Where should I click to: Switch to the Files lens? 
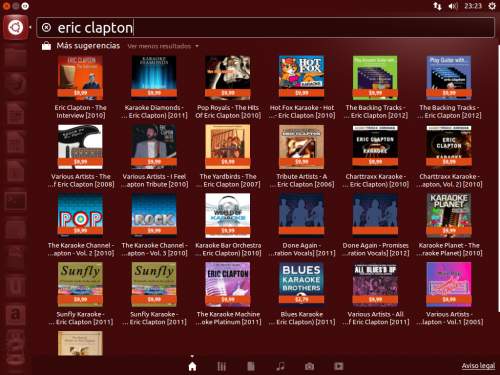tap(251, 366)
